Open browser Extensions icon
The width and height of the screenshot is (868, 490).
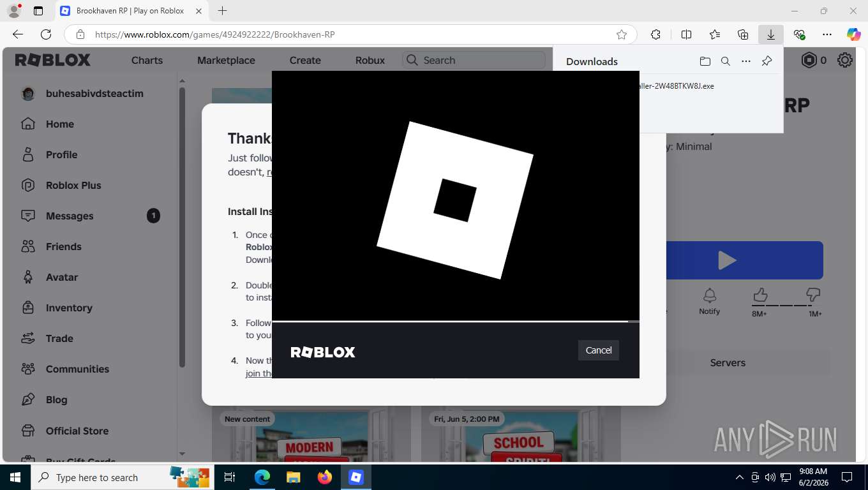(x=655, y=34)
